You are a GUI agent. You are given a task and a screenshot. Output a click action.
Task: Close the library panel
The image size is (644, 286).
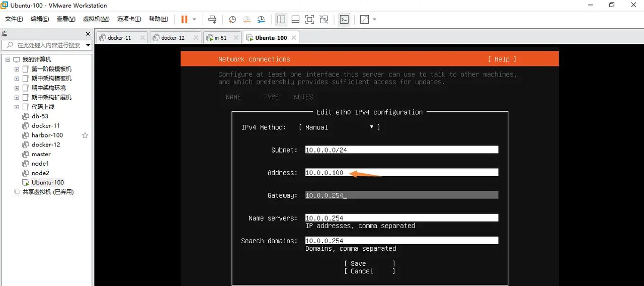[x=88, y=34]
